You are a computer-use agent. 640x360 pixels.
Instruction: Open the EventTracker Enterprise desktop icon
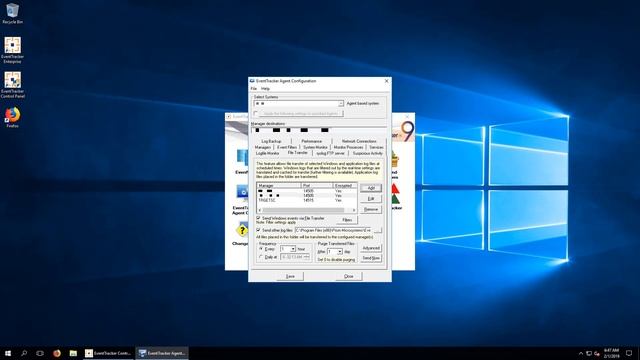[x=12, y=50]
